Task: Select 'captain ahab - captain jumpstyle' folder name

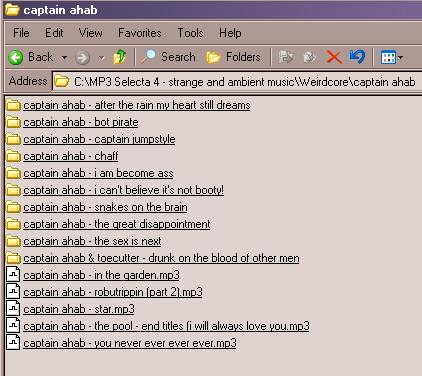Action: click(x=99, y=139)
